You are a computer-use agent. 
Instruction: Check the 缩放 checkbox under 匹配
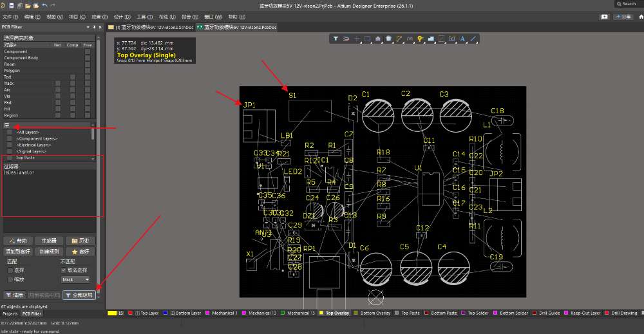(10, 279)
